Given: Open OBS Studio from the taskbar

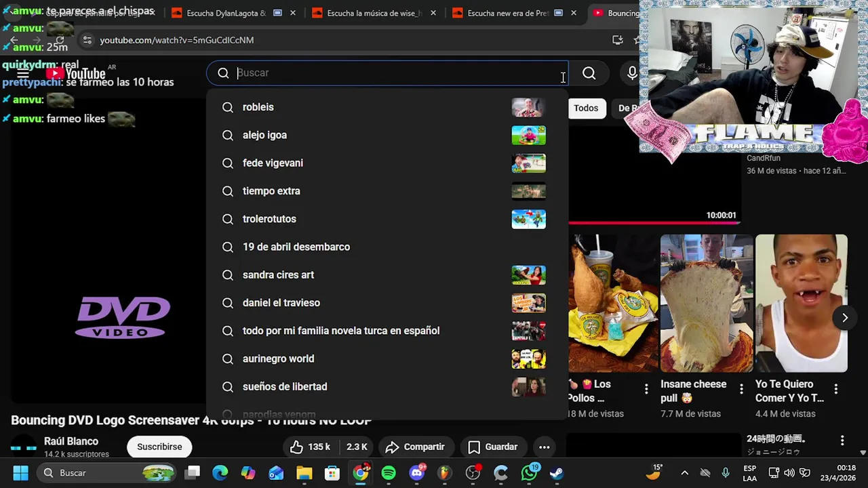Looking at the screenshot, I should (x=473, y=472).
